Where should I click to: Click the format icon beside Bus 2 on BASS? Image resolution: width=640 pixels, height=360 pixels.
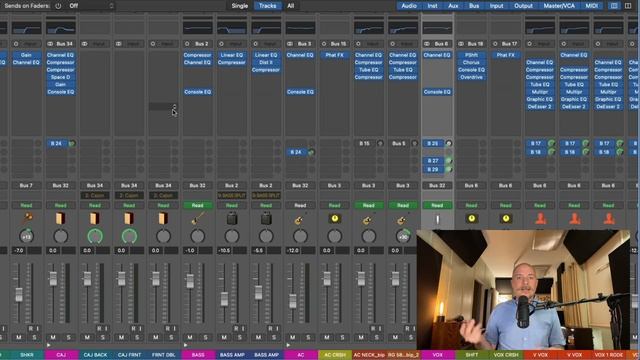pos(187,44)
